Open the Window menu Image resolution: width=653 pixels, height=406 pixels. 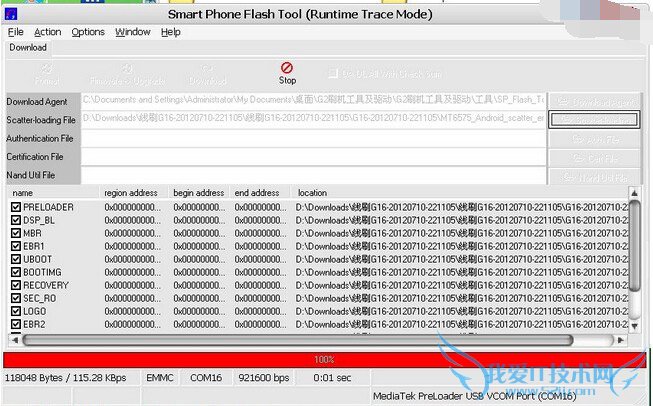click(132, 32)
